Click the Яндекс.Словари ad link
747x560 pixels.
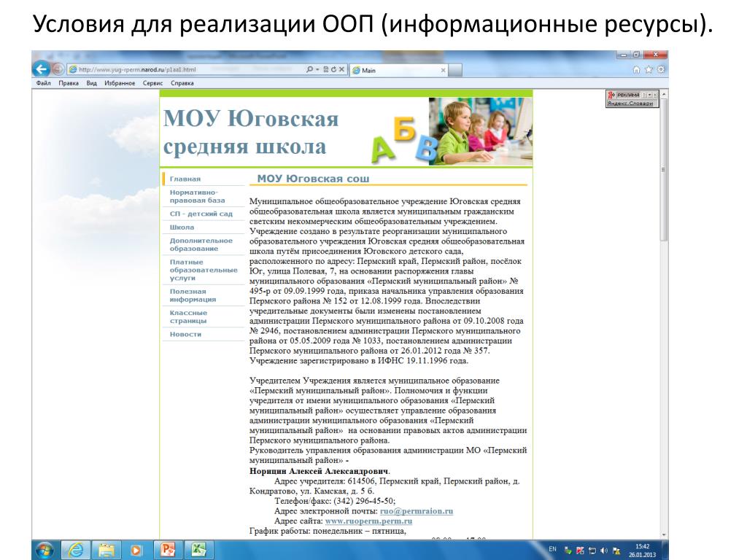tap(630, 104)
